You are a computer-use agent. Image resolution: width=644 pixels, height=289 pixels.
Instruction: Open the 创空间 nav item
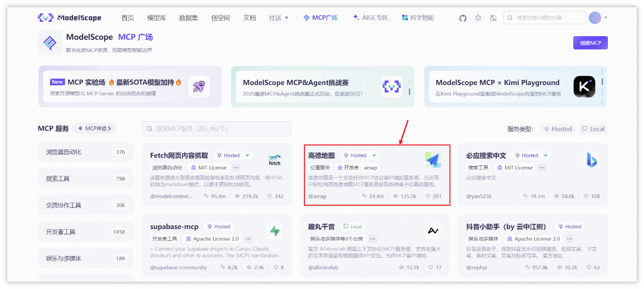(220, 18)
